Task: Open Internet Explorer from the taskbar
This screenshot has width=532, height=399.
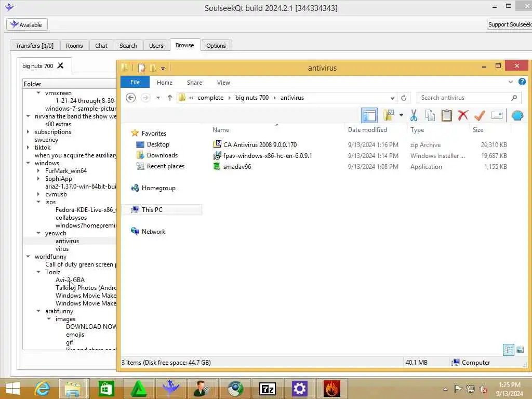Action: (42, 389)
